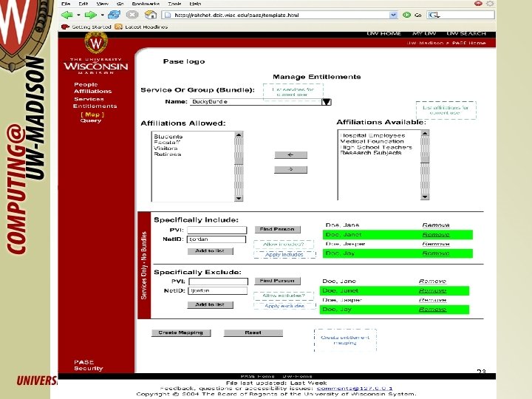This screenshot has width=532, height=399.
Task: Click PASE Home breadcrumb link
Action: click(469, 43)
